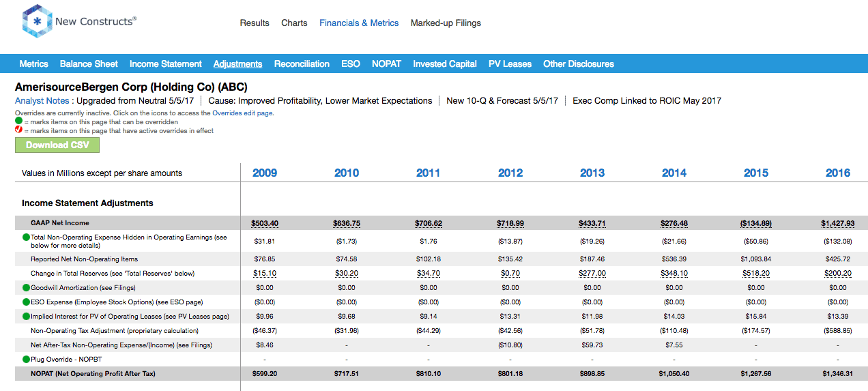Switch to the Other Disclosures tab
Image resolution: width=868 pixels, height=391 pixels.
click(579, 64)
